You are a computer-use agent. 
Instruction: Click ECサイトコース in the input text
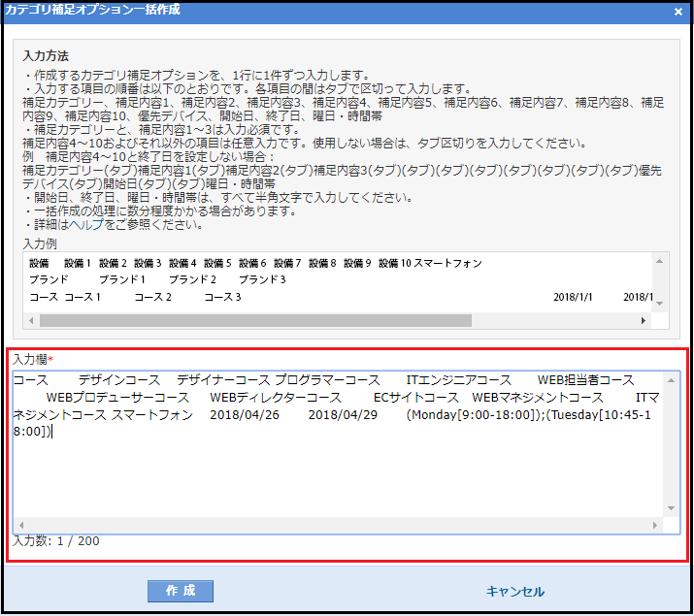416,398
